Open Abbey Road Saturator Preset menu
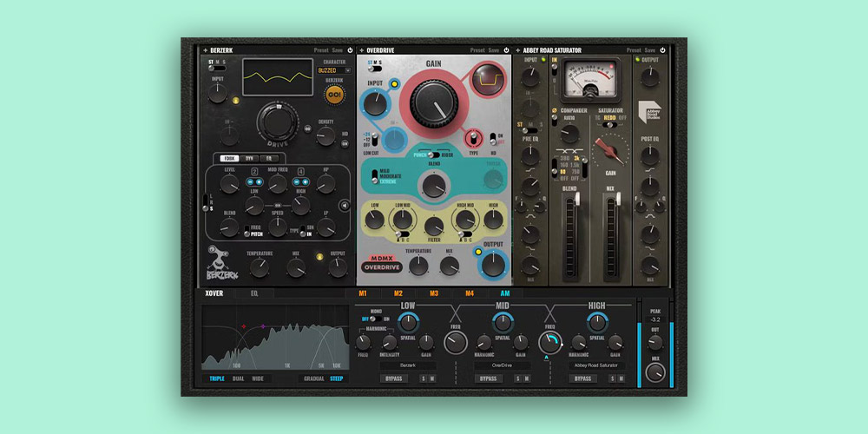868x434 pixels. coord(634,50)
